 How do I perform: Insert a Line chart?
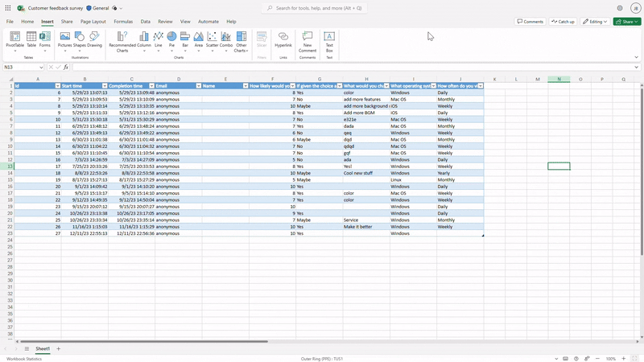[158, 41]
